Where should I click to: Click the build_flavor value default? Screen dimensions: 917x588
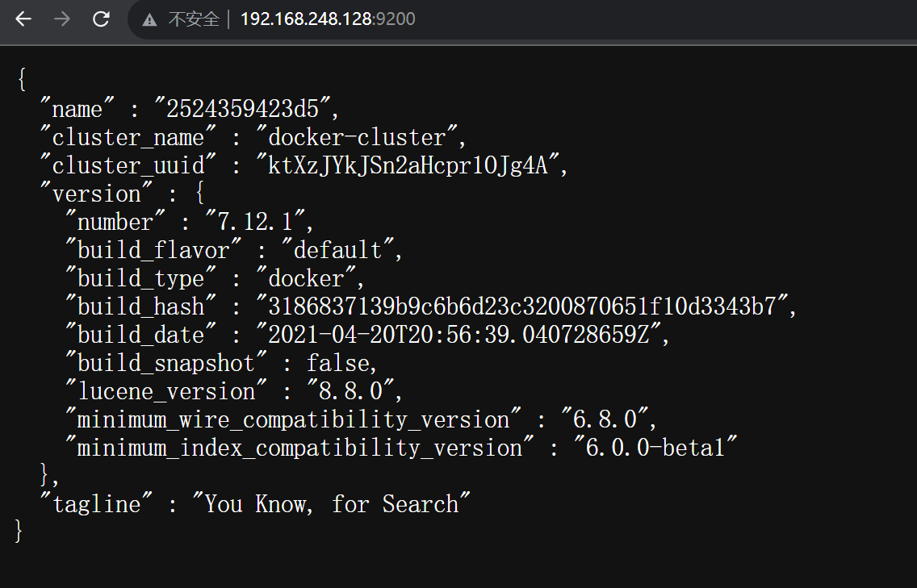(x=343, y=250)
